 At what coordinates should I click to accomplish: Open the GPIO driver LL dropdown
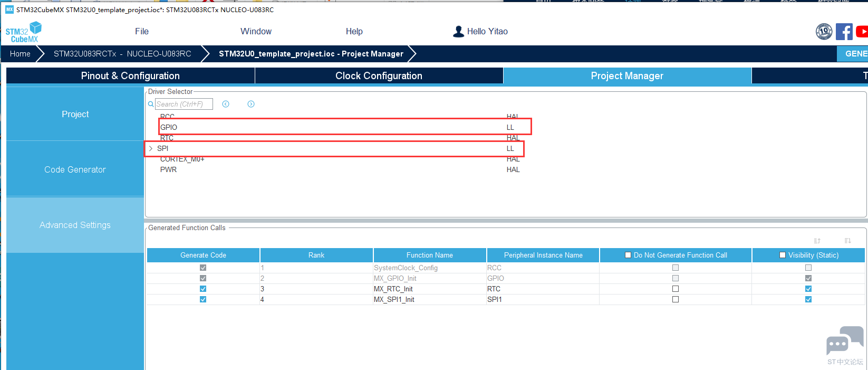tap(510, 127)
